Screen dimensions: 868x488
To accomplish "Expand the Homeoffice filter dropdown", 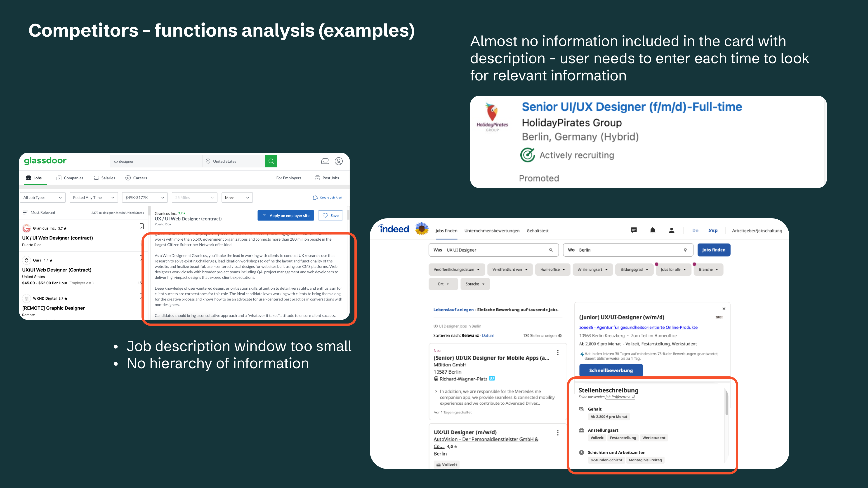I will (552, 270).
